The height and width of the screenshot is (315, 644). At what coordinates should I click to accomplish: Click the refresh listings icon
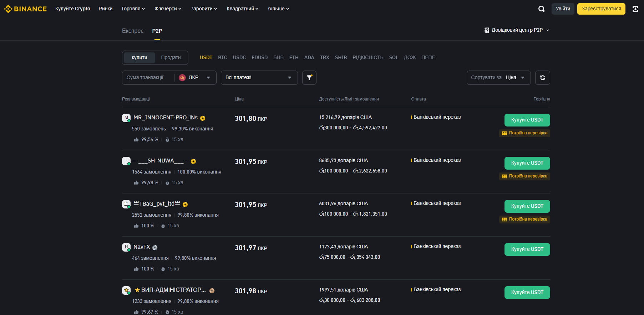click(x=542, y=78)
